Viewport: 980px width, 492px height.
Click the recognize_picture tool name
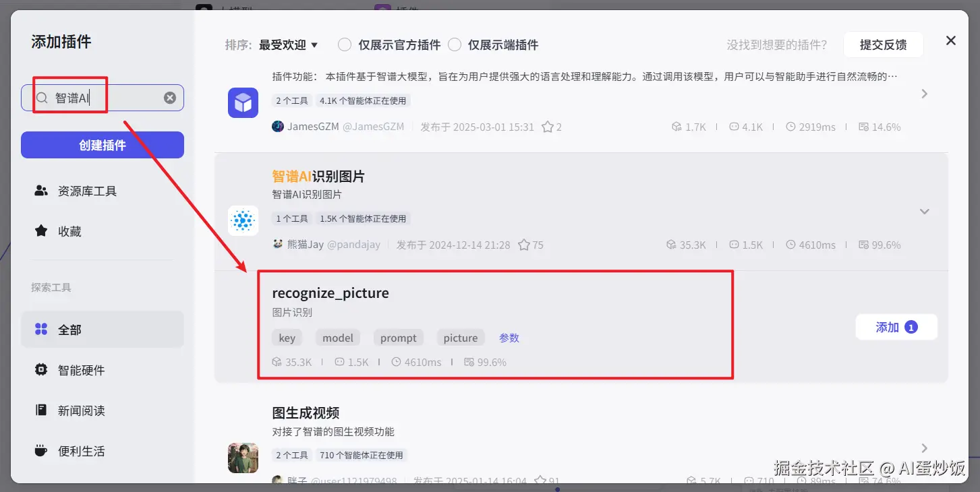(330, 293)
